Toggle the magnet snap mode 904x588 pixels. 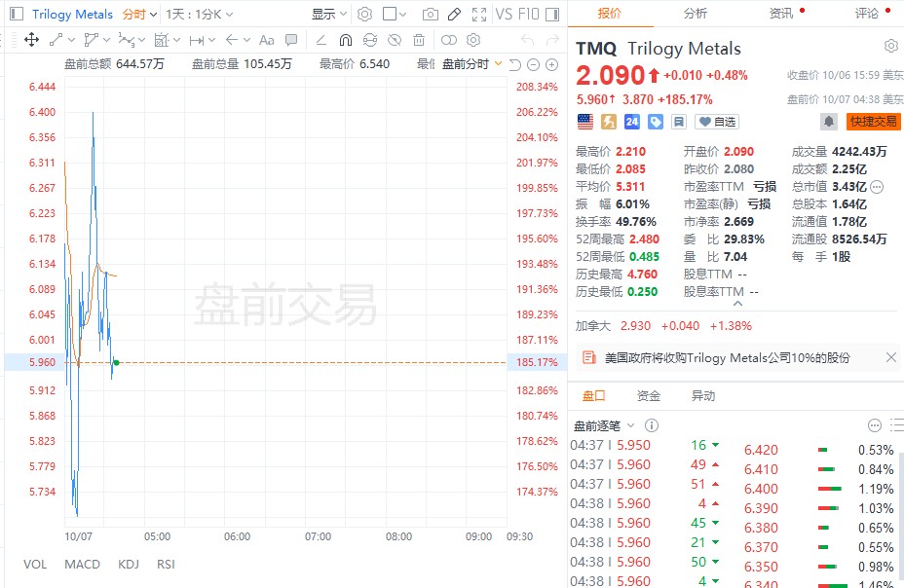pos(346,40)
